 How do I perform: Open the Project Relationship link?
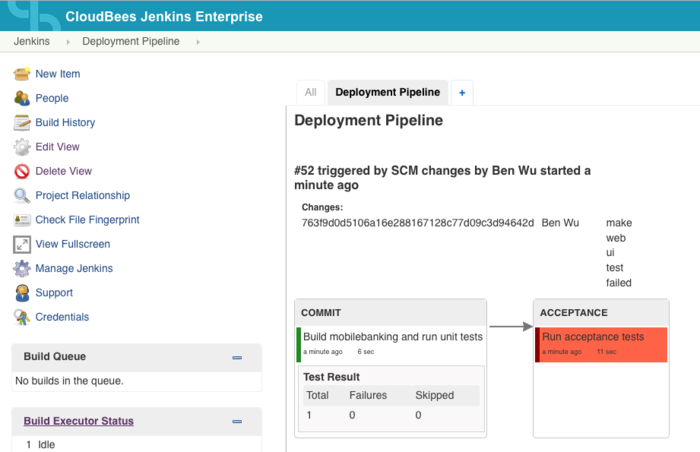click(x=83, y=195)
